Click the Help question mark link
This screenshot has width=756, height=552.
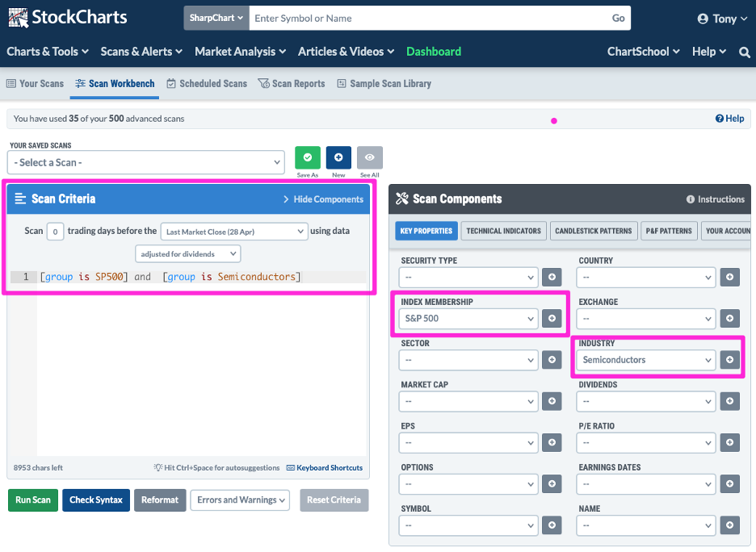point(729,119)
